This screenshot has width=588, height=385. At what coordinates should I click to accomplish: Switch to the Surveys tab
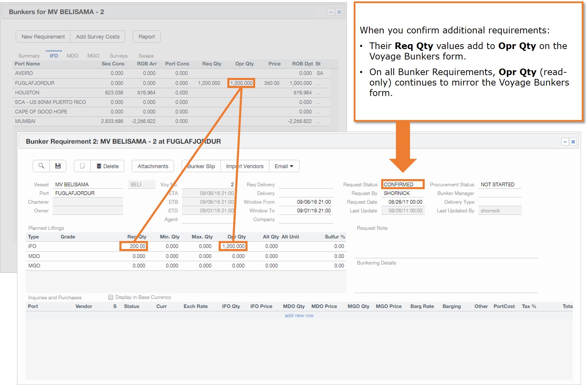[x=118, y=56]
